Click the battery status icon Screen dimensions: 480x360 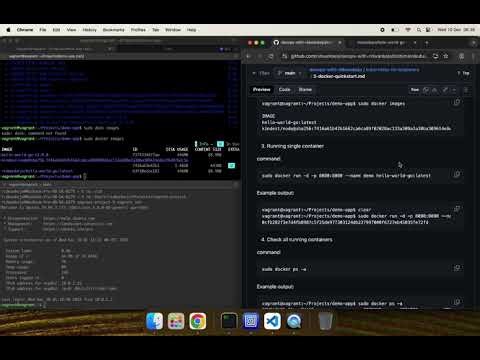[395, 30]
